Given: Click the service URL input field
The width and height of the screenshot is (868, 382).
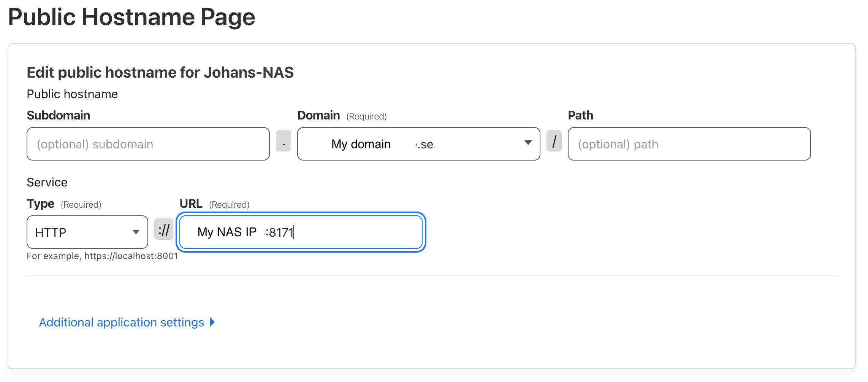Looking at the screenshot, I should (x=301, y=232).
